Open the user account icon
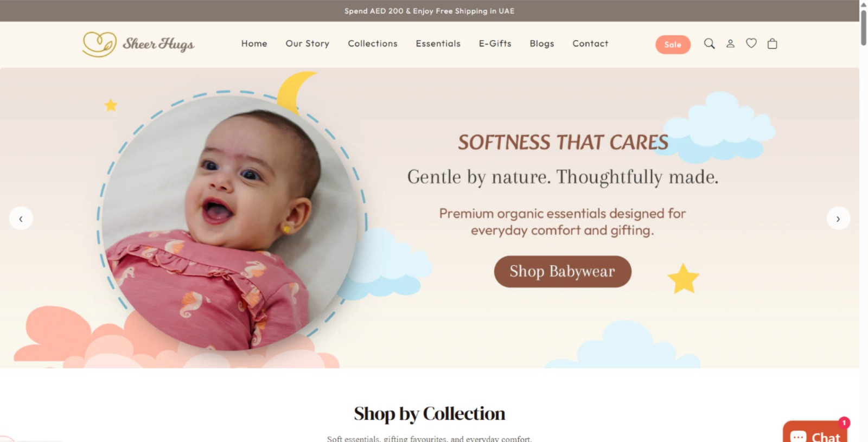Viewport: 868px width, 442px height. (x=730, y=43)
